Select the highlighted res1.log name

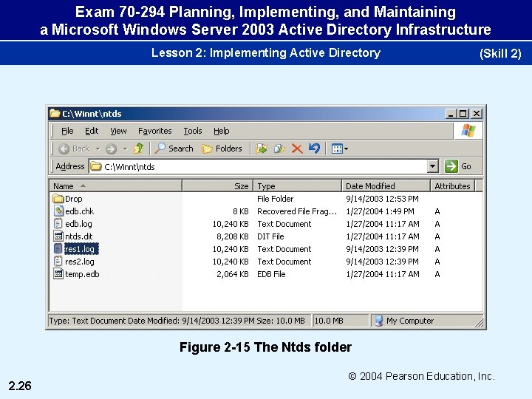click(81, 249)
